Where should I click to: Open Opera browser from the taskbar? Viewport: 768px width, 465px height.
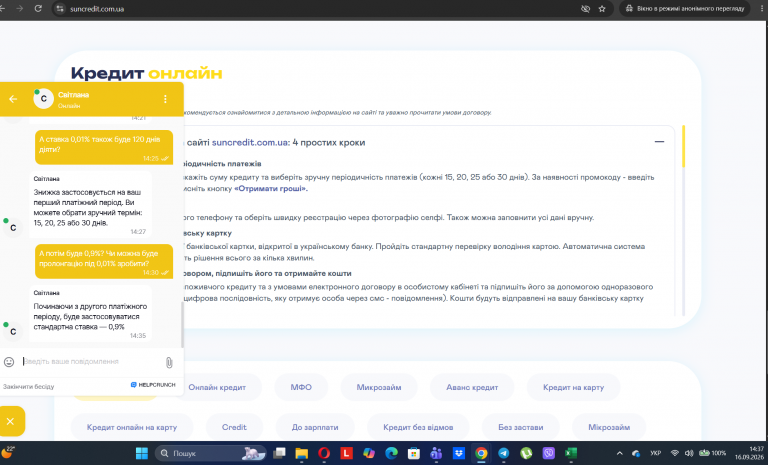(x=324, y=453)
